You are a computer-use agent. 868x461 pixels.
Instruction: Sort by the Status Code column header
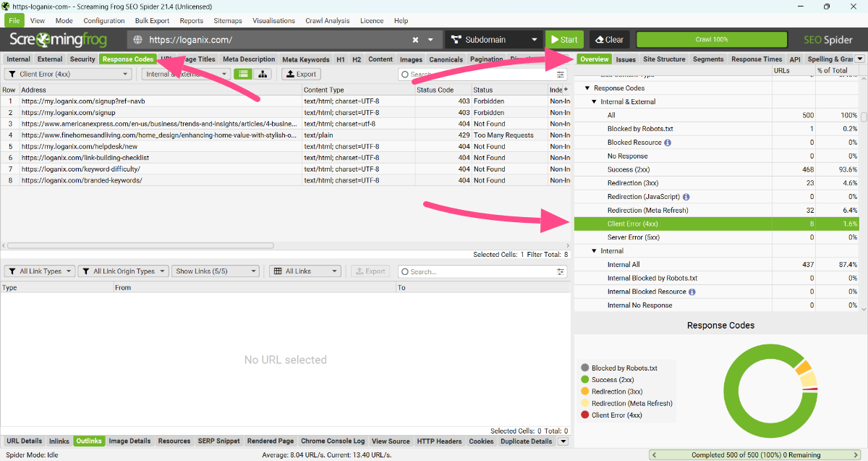443,90
